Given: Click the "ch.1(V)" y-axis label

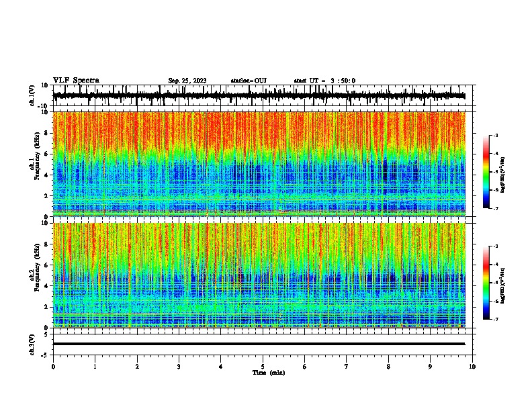Looking at the screenshot, I should coord(32,95).
